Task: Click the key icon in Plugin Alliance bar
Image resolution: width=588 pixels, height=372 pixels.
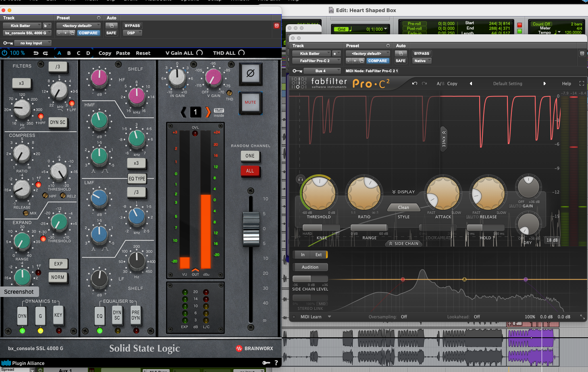Action: click(266, 363)
